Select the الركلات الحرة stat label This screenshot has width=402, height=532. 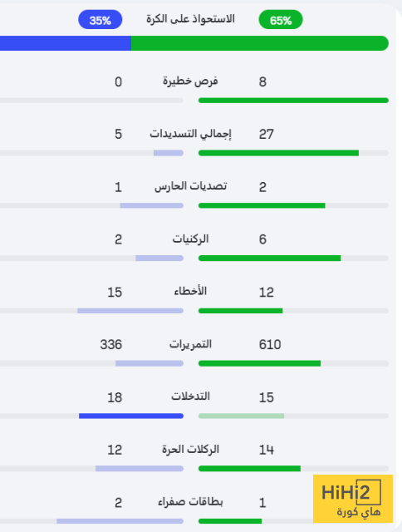point(190,450)
